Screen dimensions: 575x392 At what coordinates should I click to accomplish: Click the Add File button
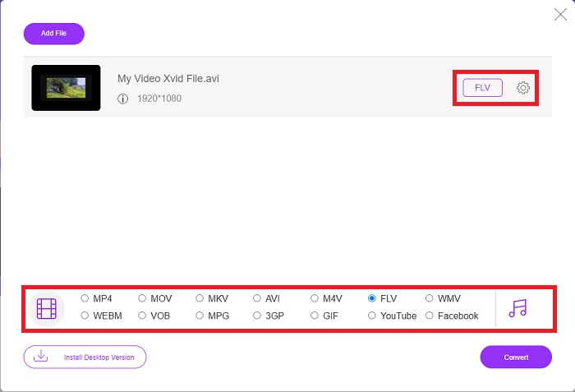pyautogui.click(x=54, y=34)
